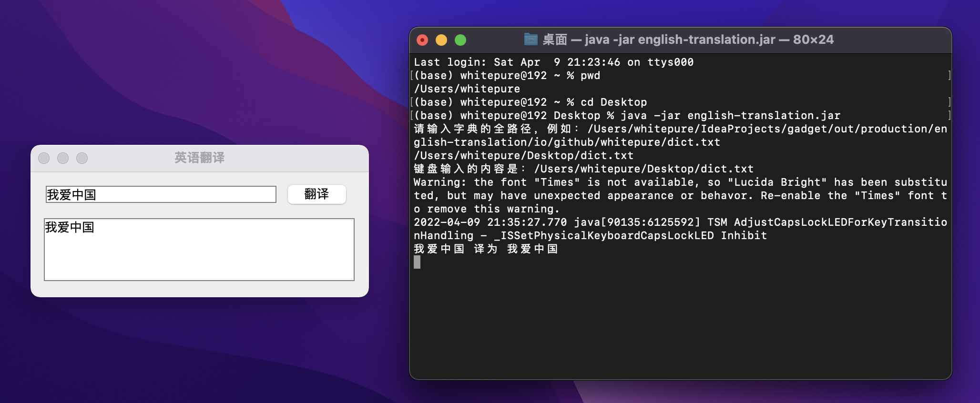Minimize Terminal using the yellow button

(441, 40)
